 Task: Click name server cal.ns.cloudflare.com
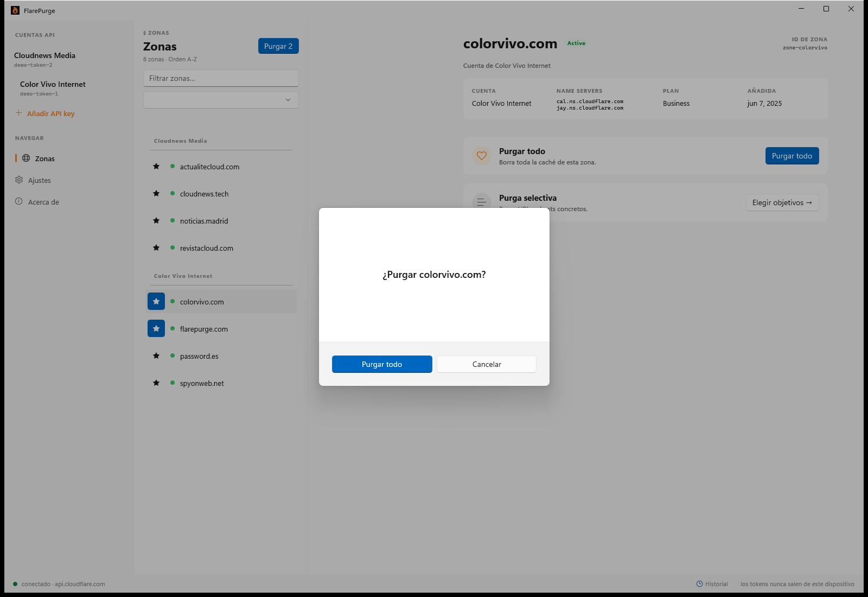(590, 101)
